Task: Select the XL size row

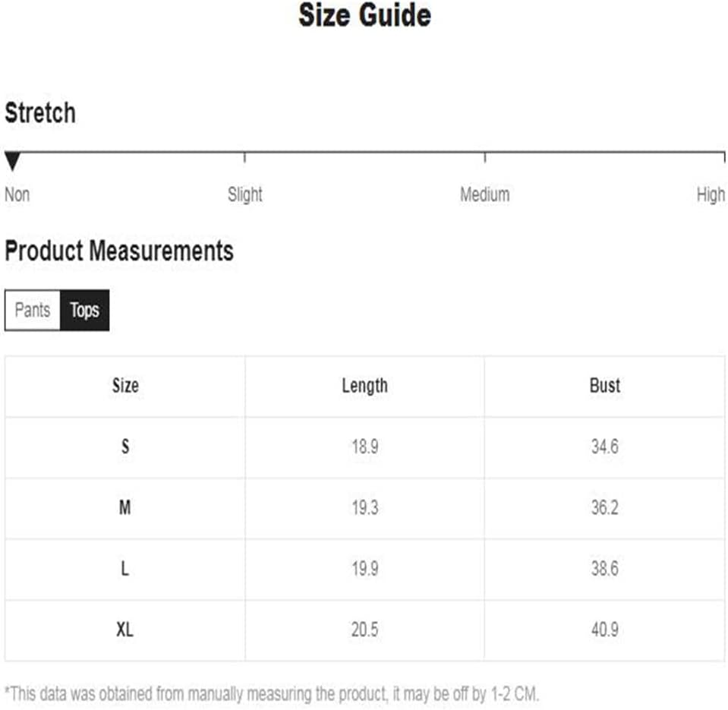Action: coord(365,630)
